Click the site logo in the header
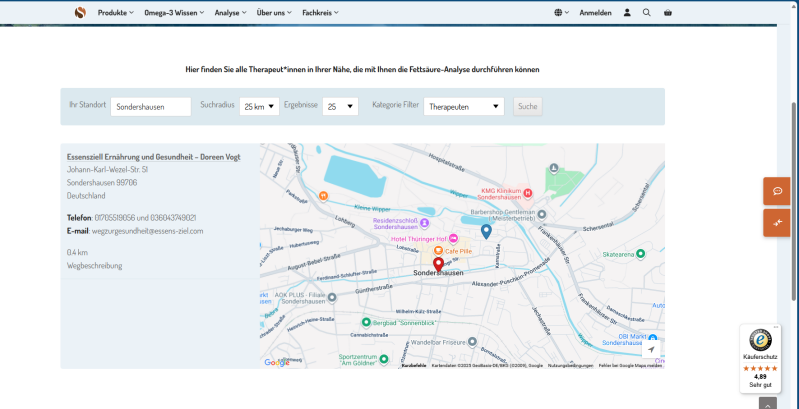Viewport: 799px width, 409px height. click(80, 13)
